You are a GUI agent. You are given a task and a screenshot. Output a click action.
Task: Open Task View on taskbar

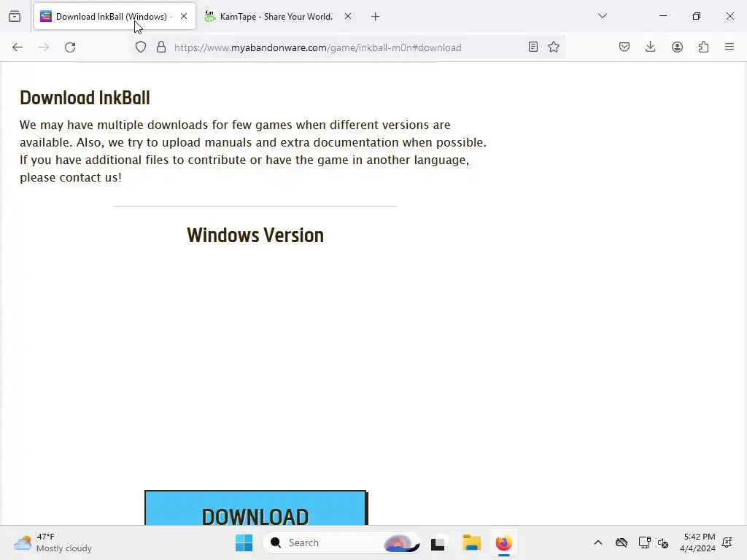tap(438, 542)
